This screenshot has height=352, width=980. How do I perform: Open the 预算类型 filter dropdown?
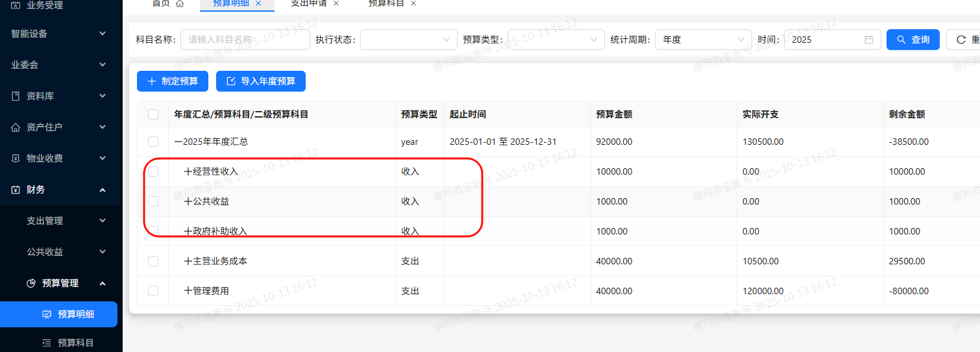pyautogui.click(x=556, y=40)
